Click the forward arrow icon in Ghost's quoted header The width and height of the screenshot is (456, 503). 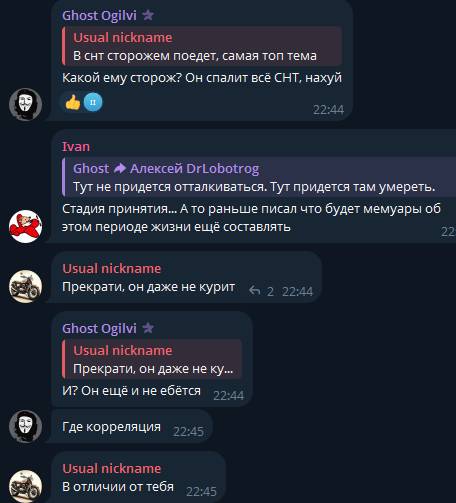(x=120, y=169)
